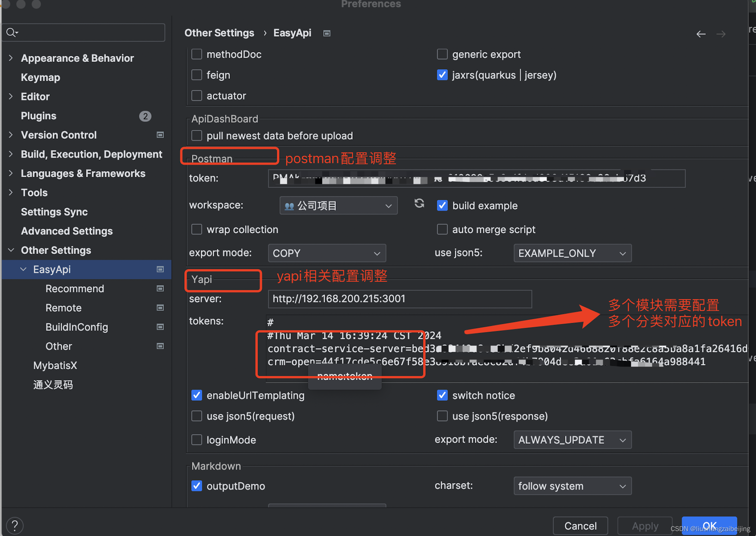Screen dimensions: 756x536
Task: Click the Yapi server URL field
Action: [400, 299]
